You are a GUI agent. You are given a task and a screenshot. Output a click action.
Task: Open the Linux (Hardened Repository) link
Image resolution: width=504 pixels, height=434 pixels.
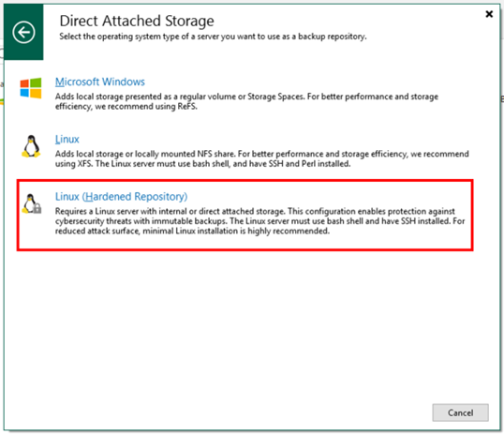[x=121, y=197]
